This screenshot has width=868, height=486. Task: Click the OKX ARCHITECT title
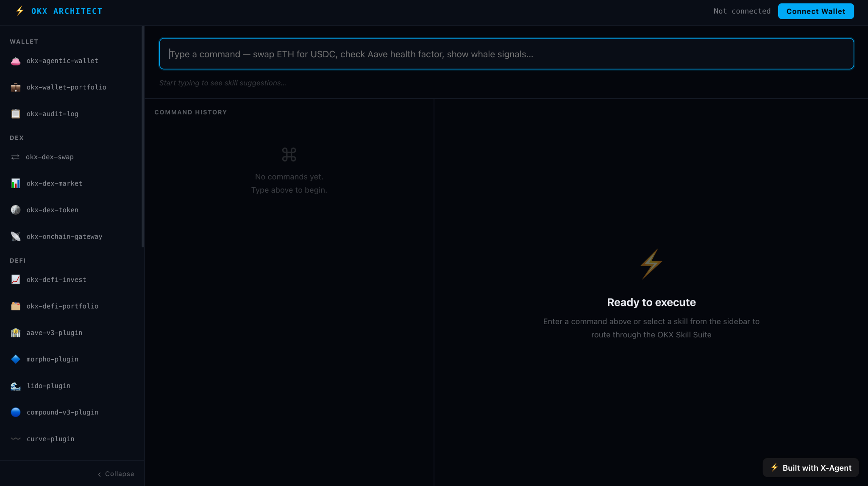click(67, 11)
